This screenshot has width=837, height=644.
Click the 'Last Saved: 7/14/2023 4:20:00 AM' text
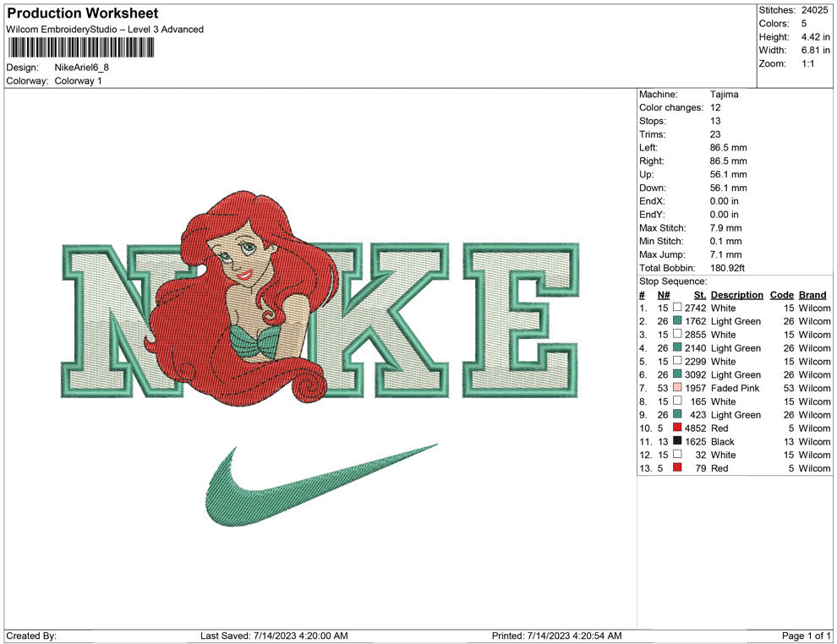point(275,636)
